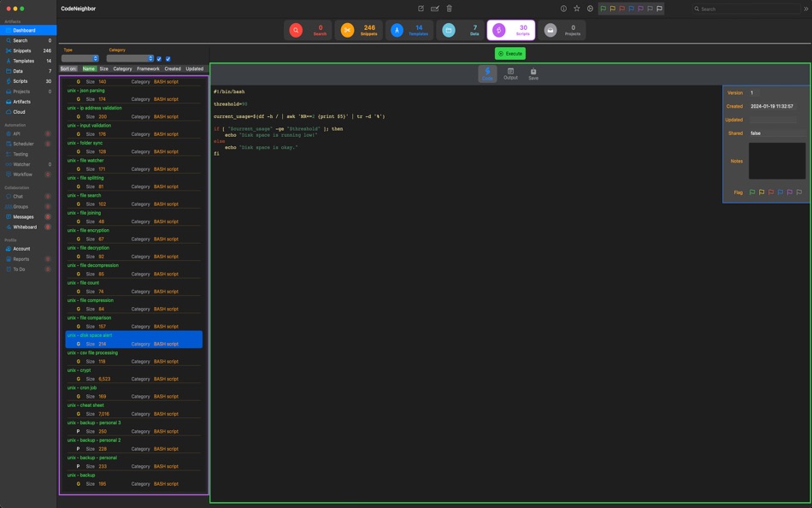
Task: Click the star favorite icon in toolbar
Action: click(577, 9)
